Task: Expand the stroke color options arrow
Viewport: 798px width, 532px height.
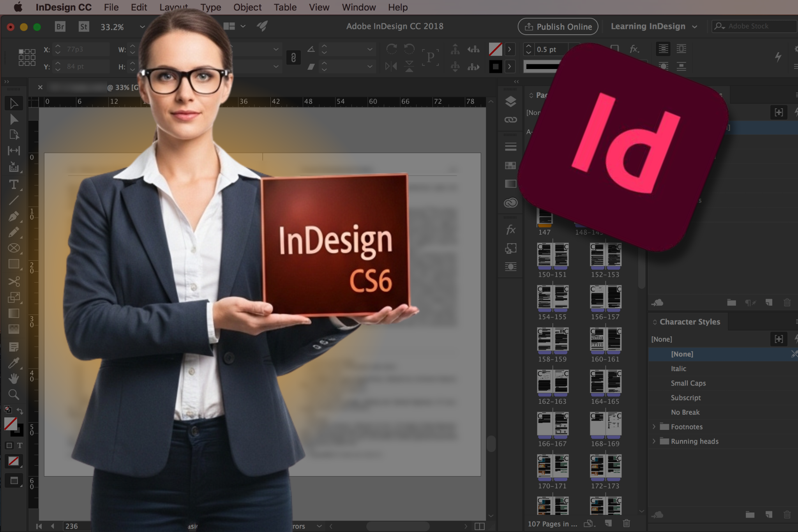Action: click(x=509, y=66)
